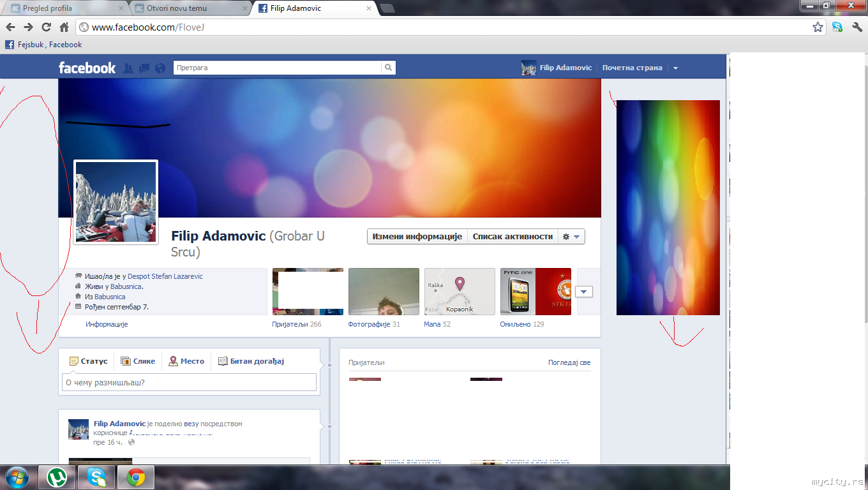868x490 pixels.
Task: Open the account dropdown arrow beside Почетна страна
Action: (675, 68)
